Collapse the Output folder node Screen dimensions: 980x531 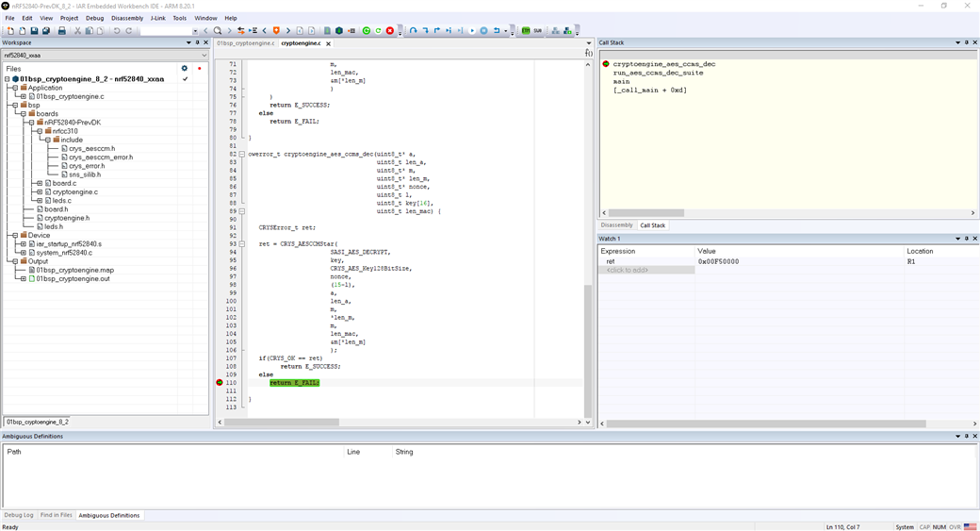15,261
